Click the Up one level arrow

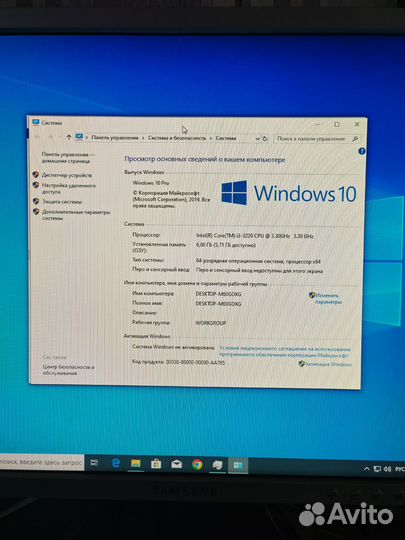69,137
